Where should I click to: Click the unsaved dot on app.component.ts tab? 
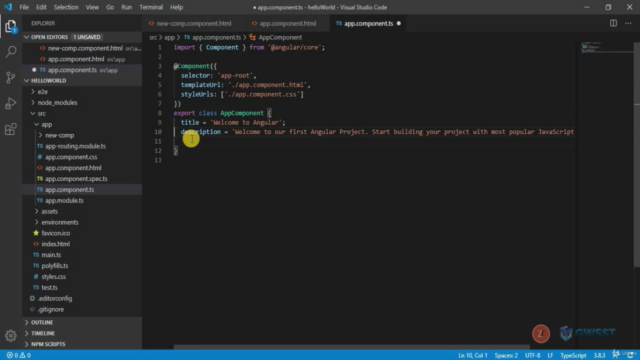399,23
